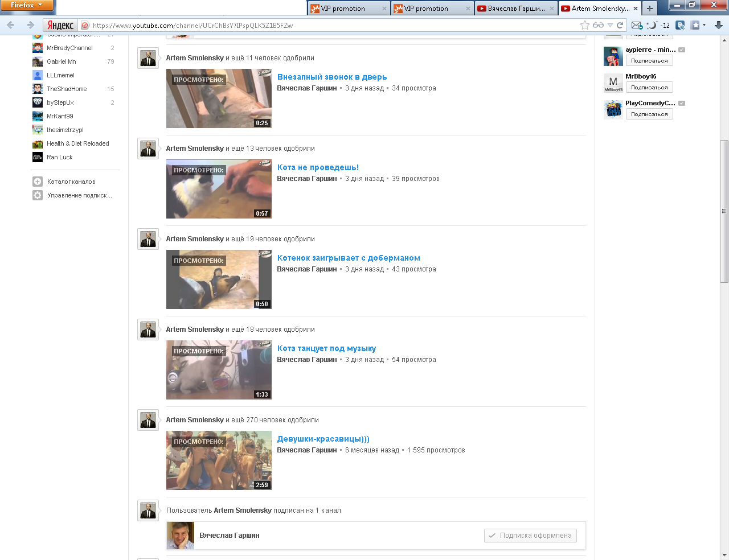Open the downloads arrow icon
This screenshot has width=729, height=560.
tap(719, 25)
